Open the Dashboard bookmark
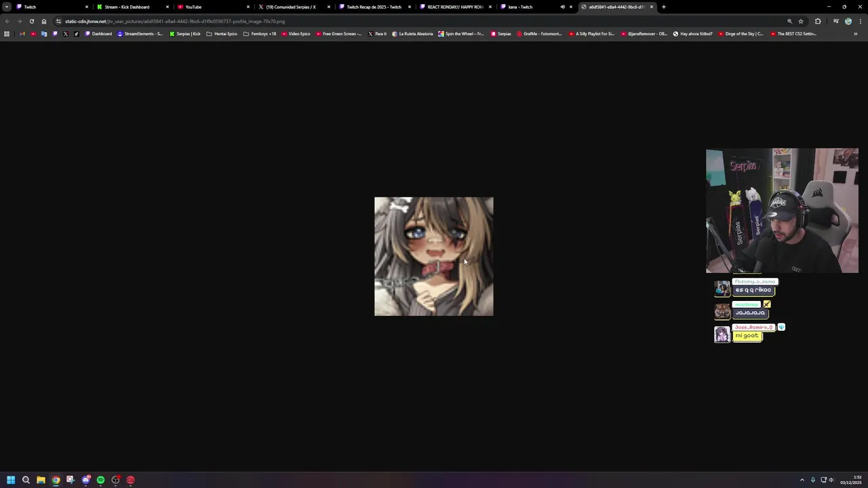The image size is (868, 488). pyautogui.click(x=98, y=34)
